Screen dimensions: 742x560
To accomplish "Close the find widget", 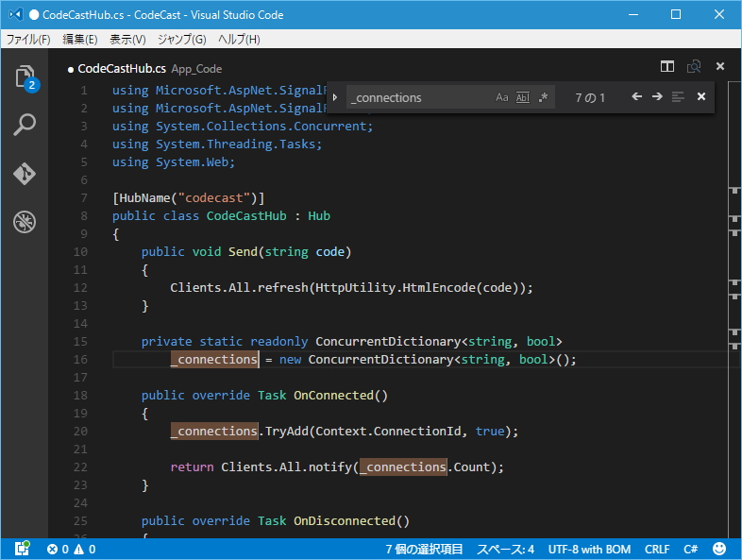I will click(x=701, y=97).
